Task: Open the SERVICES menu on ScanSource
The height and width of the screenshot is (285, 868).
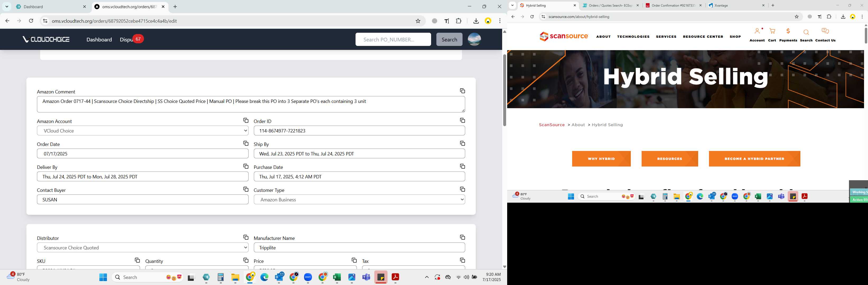Action: click(666, 37)
